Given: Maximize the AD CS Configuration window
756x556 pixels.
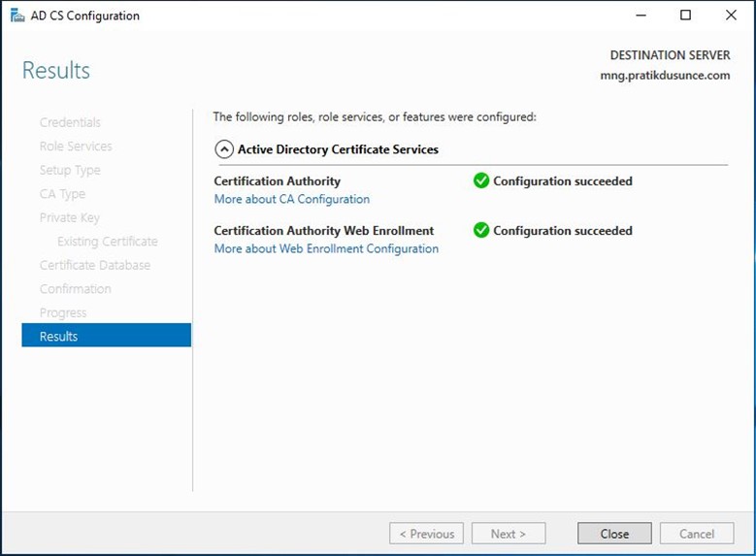Looking at the screenshot, I should 685,16.
